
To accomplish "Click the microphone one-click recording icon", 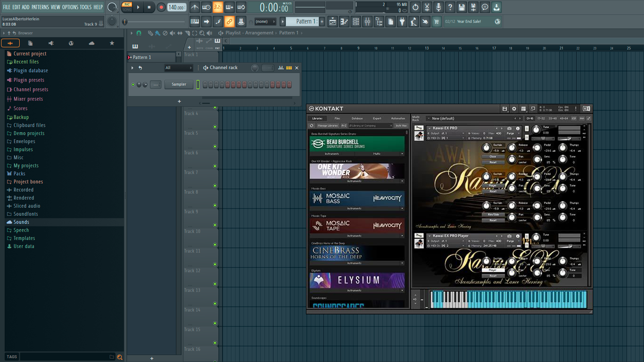I will click(x=438, y=7).
